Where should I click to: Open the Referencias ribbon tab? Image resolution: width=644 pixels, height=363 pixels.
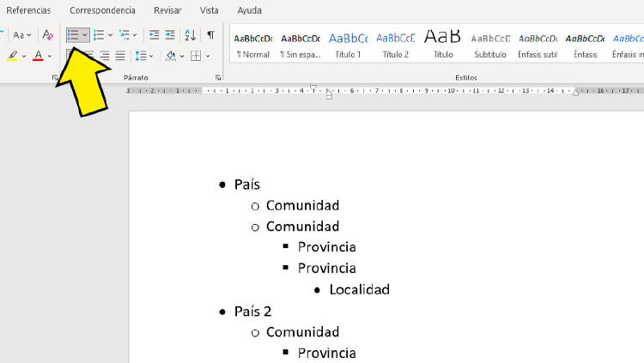[x=28, y=10]
